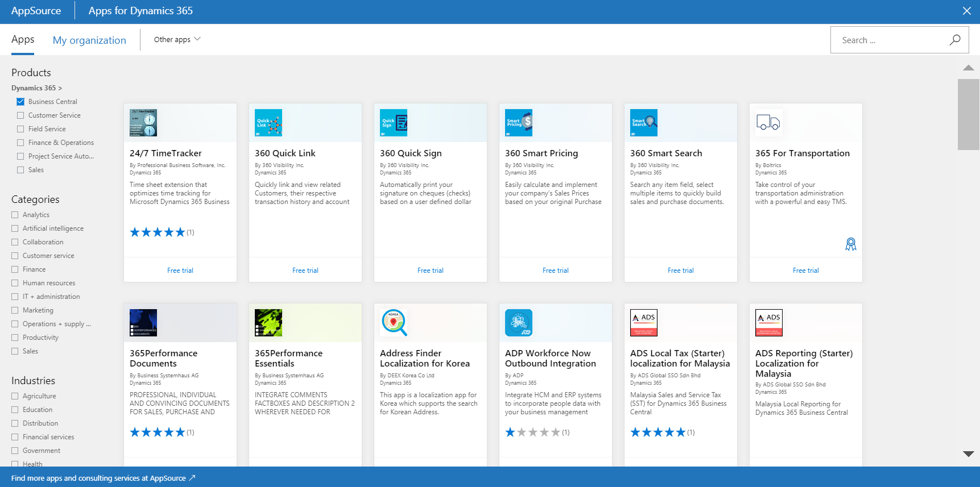Start Free trial for 360 Quick Sign
This screenshot has height=487, width=980.
[431, 270]
